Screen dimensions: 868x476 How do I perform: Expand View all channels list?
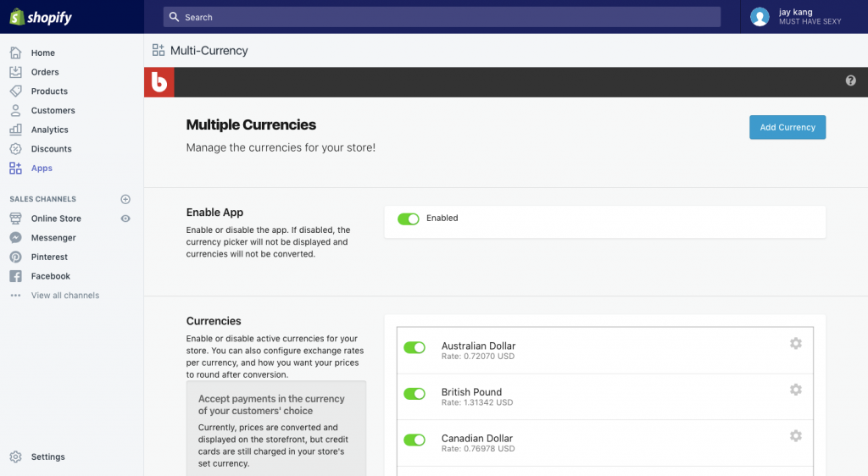pos(64,296)
